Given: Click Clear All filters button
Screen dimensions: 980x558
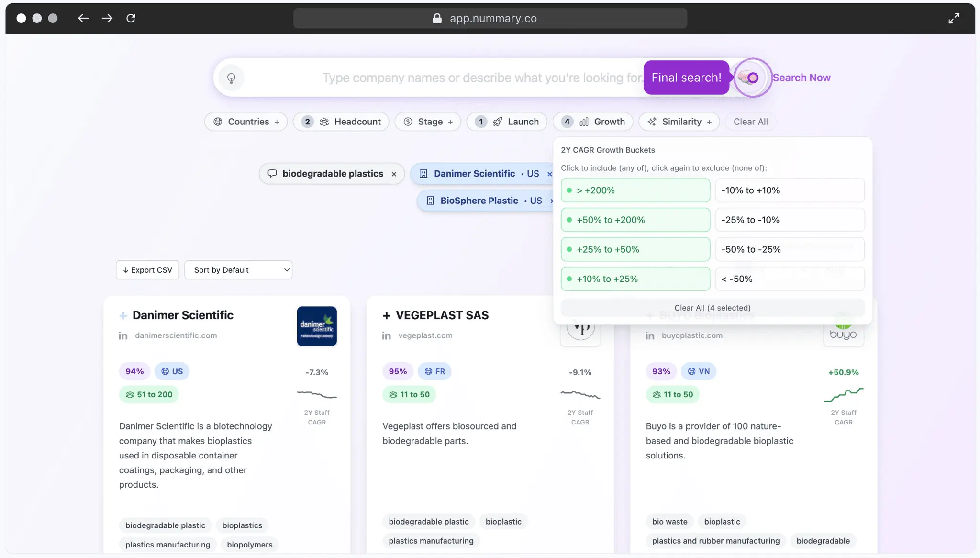Looking at the screenshot, I should [750, 122].
